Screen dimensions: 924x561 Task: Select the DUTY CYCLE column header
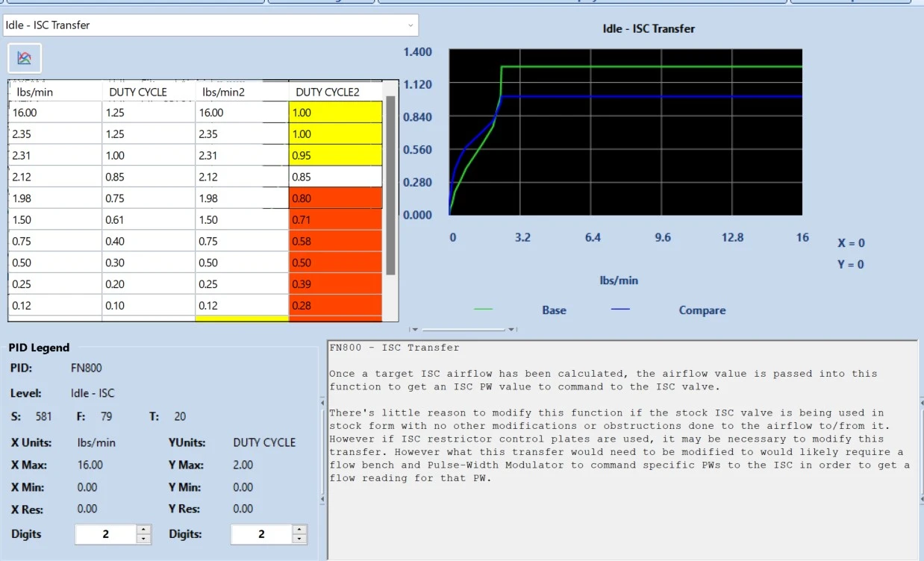[149, 93]
